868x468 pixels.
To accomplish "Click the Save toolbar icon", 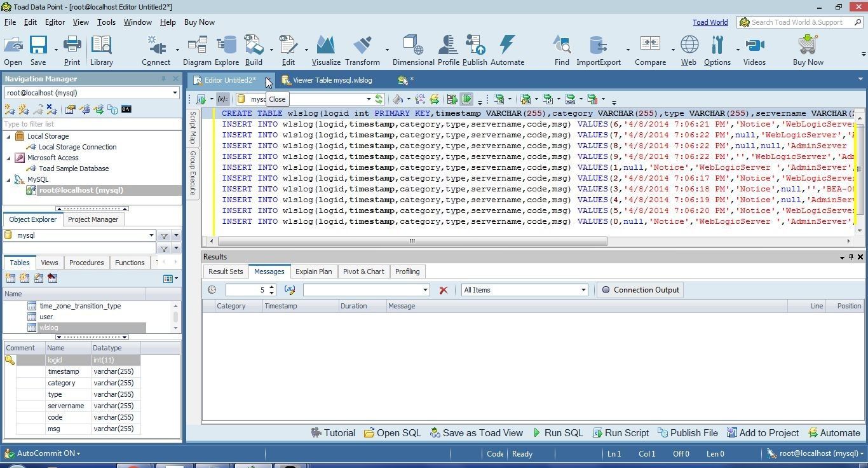I will coord(38,51).
